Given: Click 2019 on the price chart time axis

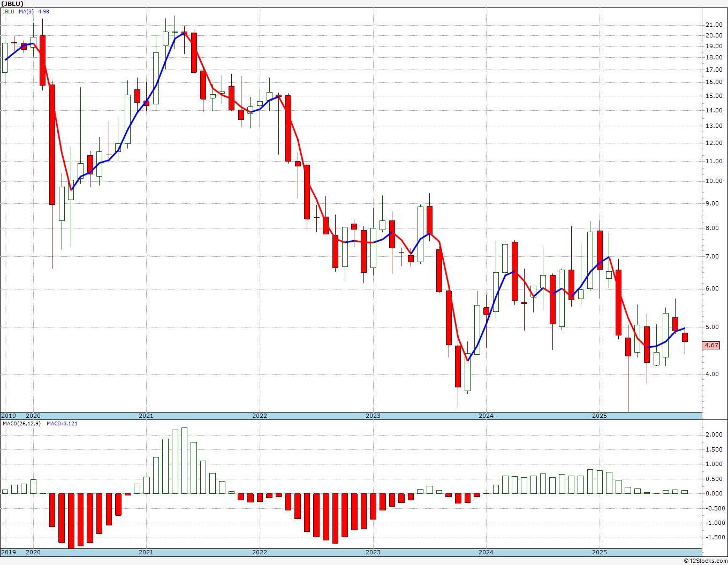Looking at the screenshot, I should pos(8,416).
